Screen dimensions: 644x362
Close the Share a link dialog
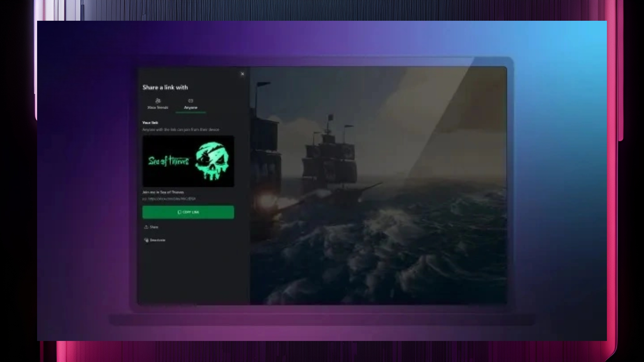pos(242,74)
